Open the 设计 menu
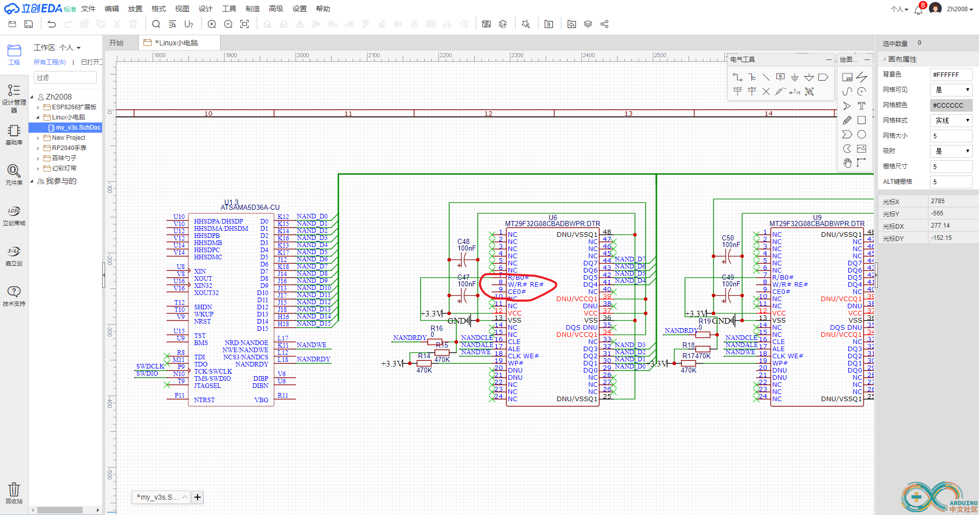This screenshot has height=515, width=980. [206, 9]
